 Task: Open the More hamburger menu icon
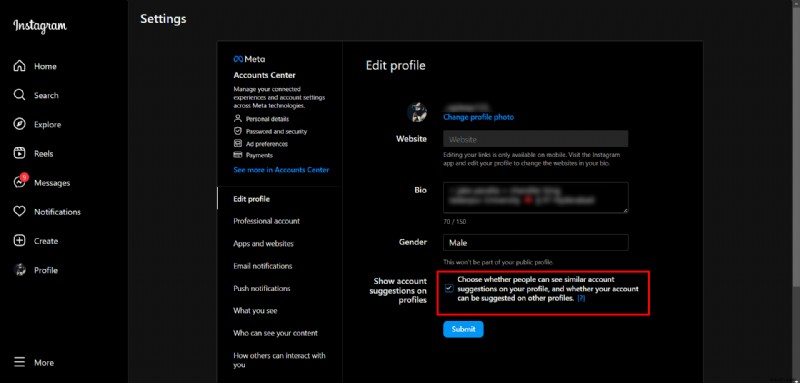19,363
